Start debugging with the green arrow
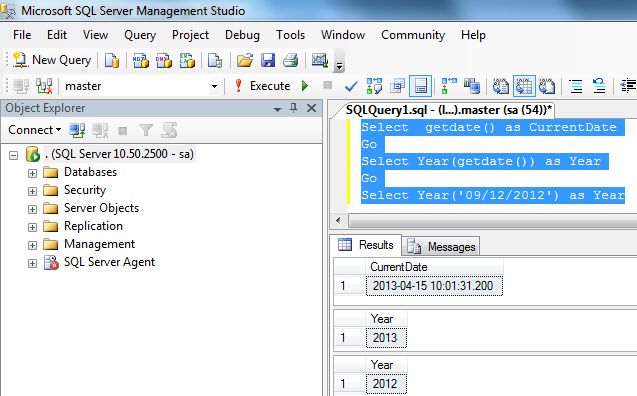The height and width of the screenshot is (396, 637). click(x=305, y=86)
